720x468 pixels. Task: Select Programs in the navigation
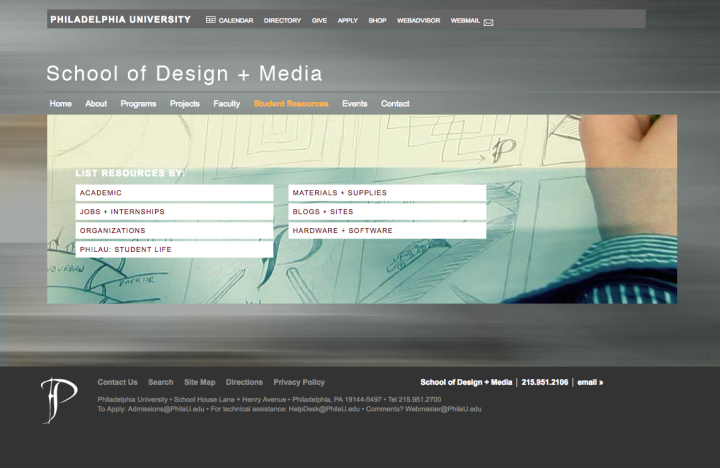pyautogui.click(x=138, y=104)
